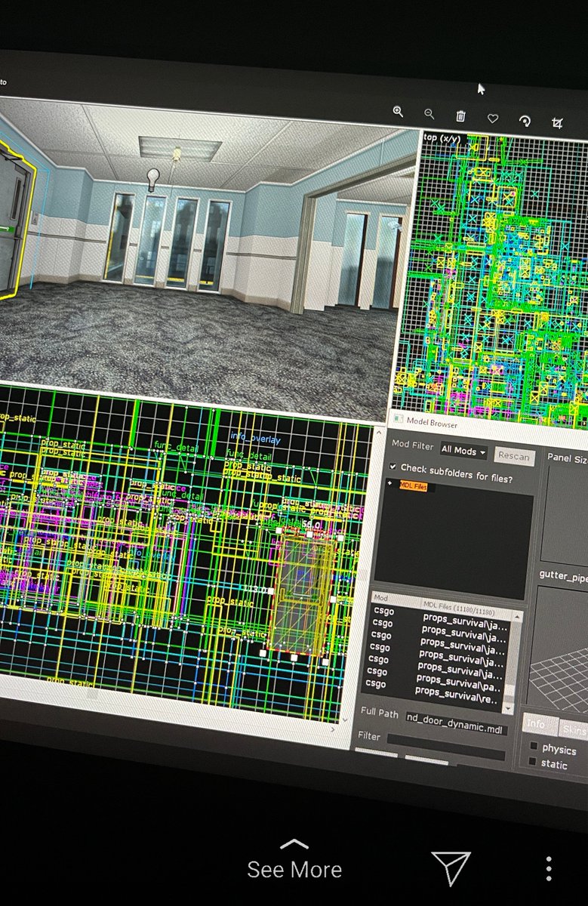Click the Rescan button
The width and height of the screenshot is (588, 906).
pos(514,457)
